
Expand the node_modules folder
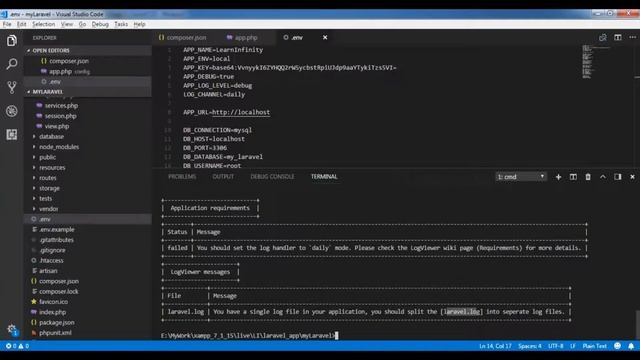click(59, 147)
